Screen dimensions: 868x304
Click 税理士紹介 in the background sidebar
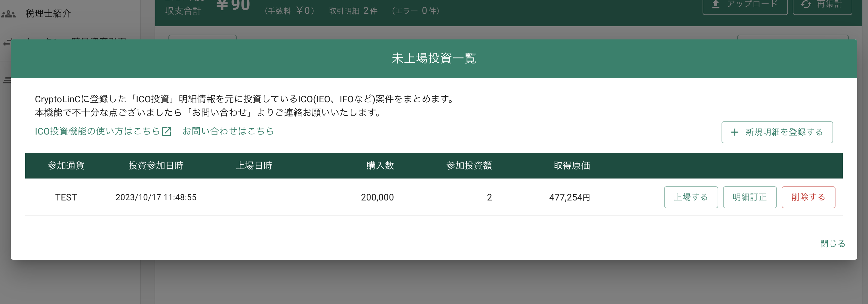click(48, 14)
